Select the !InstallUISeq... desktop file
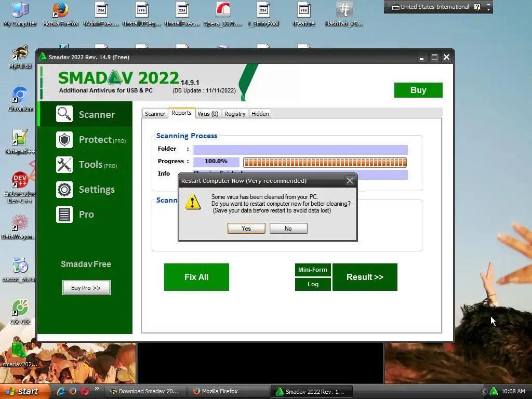Image resolution: width=532 pixels, height=399 pixels. [141, 14]
